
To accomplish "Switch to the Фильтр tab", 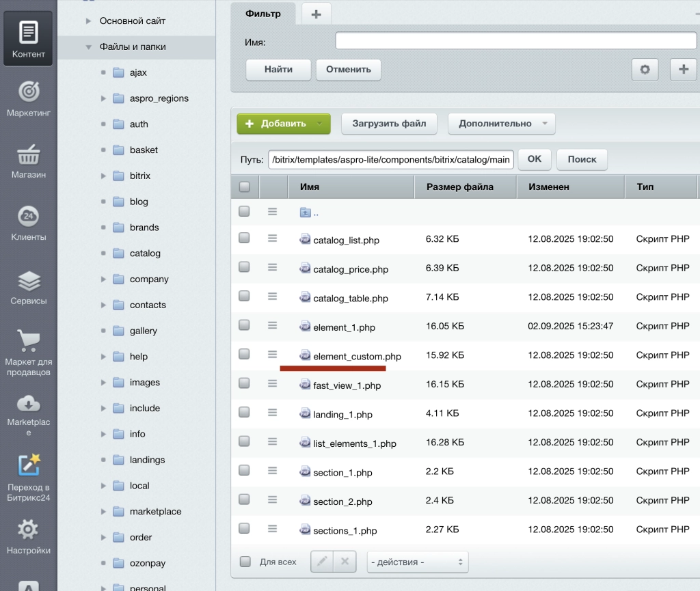I will pos(263,14).
